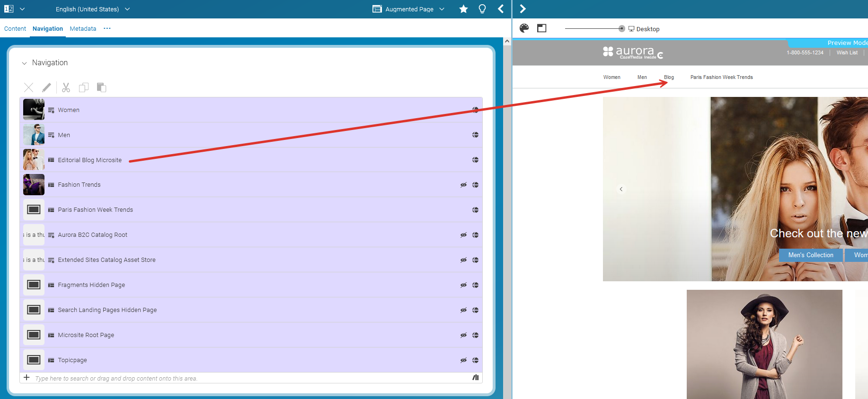Collapse the Navigation section

[x=25, y=63]
